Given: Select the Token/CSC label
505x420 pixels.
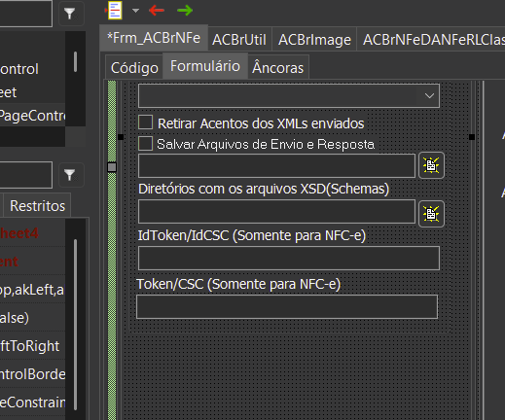Looking at the screenshot, I should click(238, 284).
